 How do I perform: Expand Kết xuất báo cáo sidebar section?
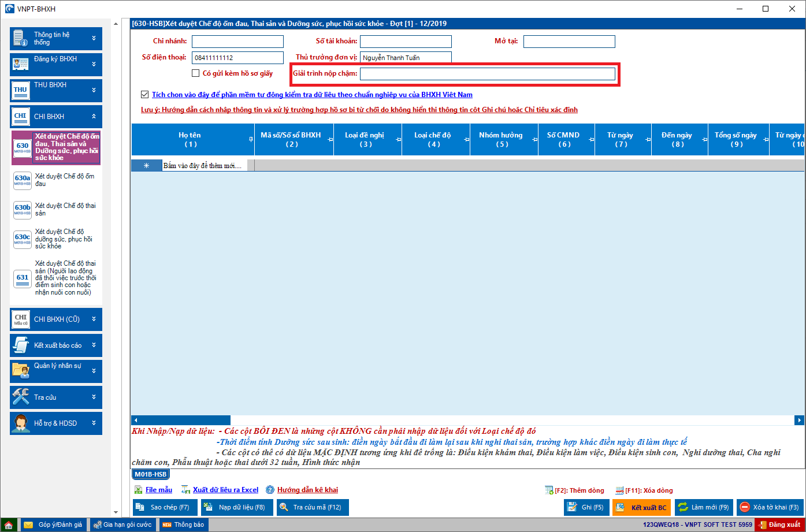pos(56,345)
